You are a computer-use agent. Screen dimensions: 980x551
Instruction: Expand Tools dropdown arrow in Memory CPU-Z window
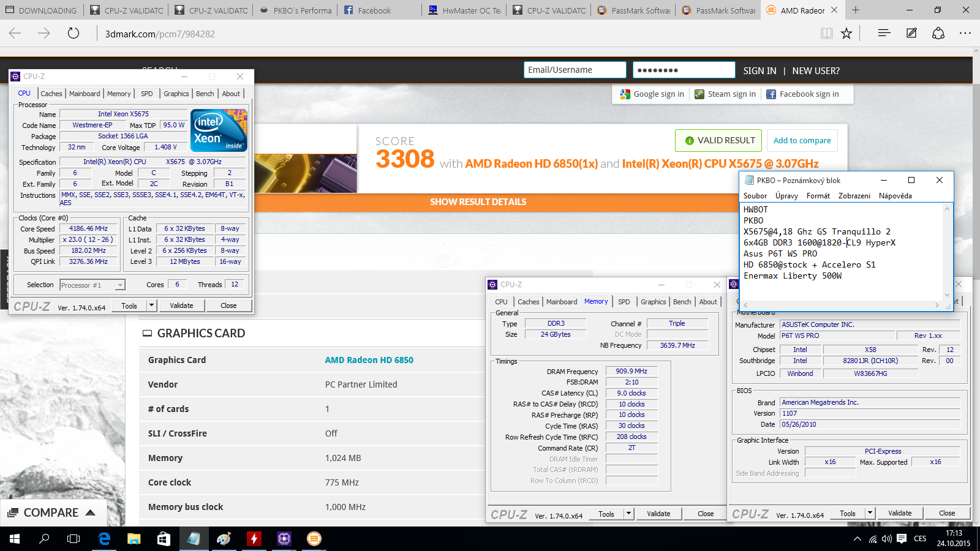pyautogui.click(x=628, y=514)
